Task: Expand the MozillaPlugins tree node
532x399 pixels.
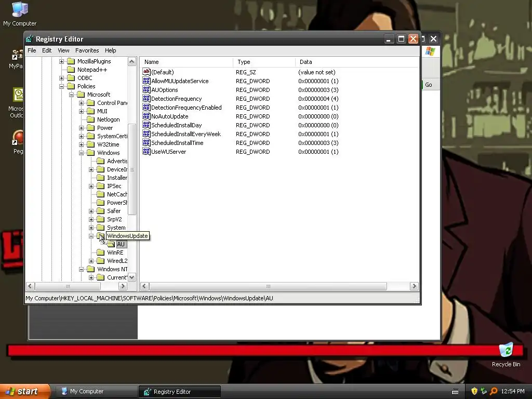Action: 61,61
